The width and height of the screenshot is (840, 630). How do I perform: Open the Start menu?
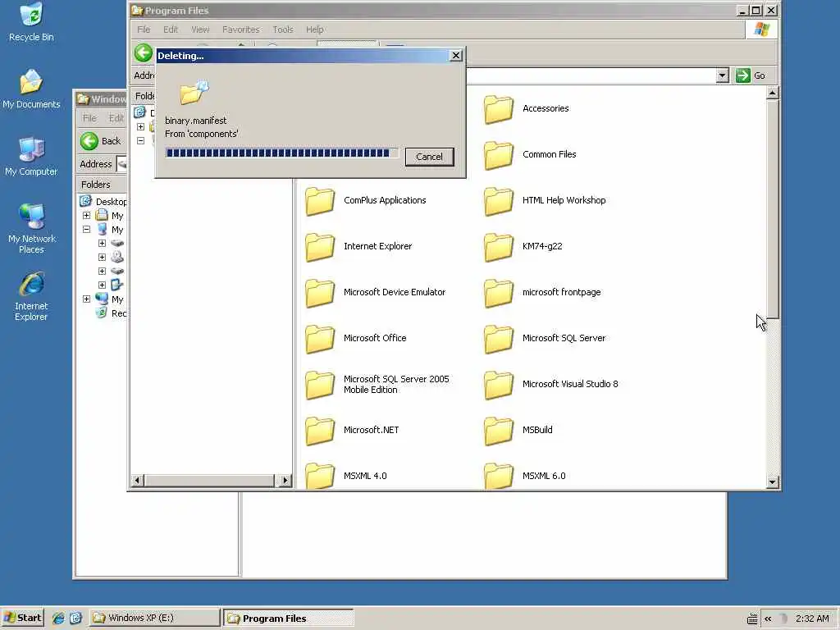point(22,618)
